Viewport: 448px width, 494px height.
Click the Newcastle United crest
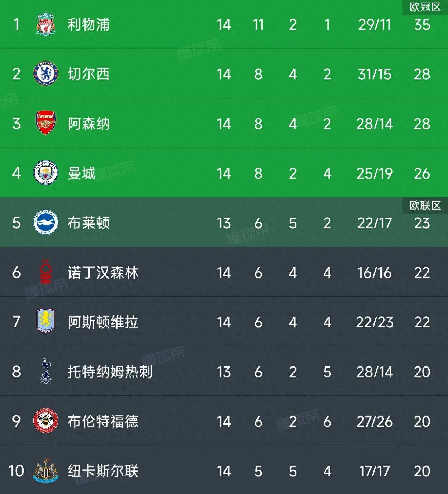[46, 471]
